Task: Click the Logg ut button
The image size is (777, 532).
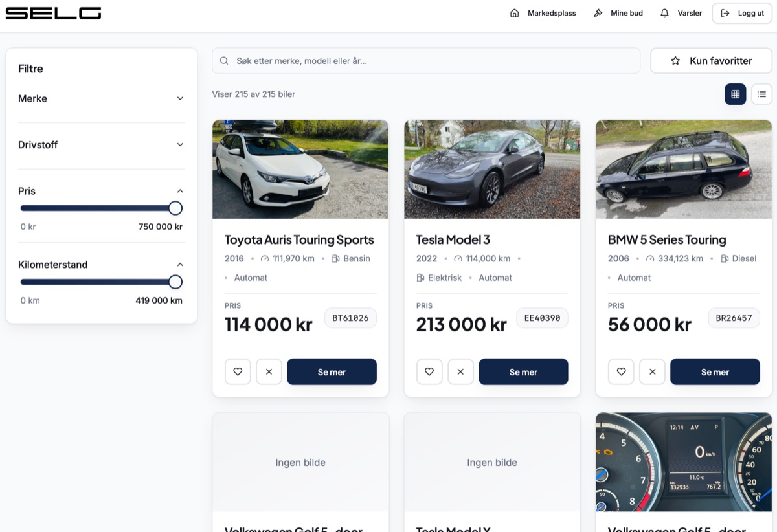Action: click(x=742, y=13)
